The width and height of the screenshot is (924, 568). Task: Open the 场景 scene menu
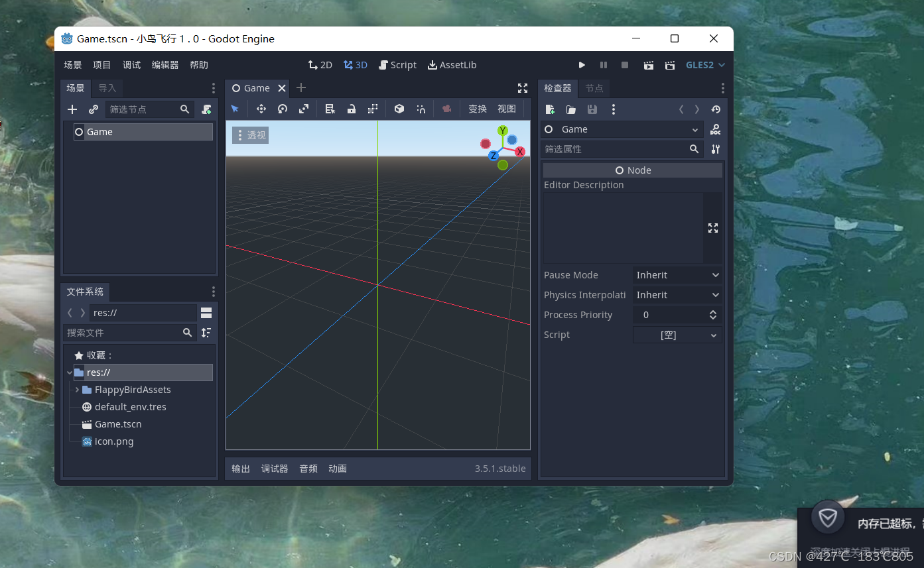click(x=73, y=65)
